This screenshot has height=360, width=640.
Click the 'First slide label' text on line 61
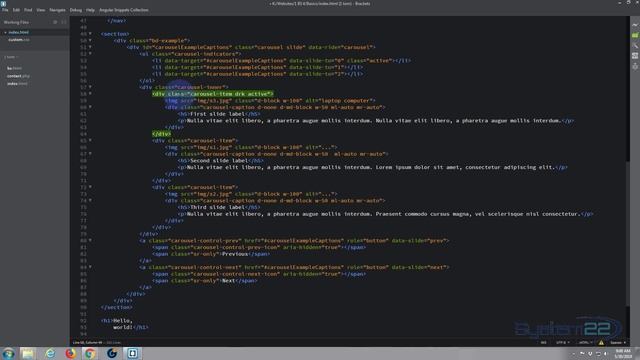[x=217, y=114]
